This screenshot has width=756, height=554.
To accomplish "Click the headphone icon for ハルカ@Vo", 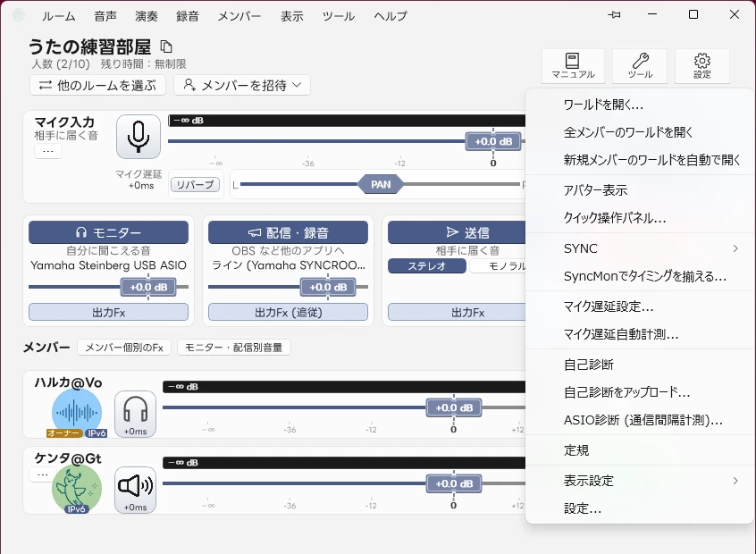I will tap(136, 415).
